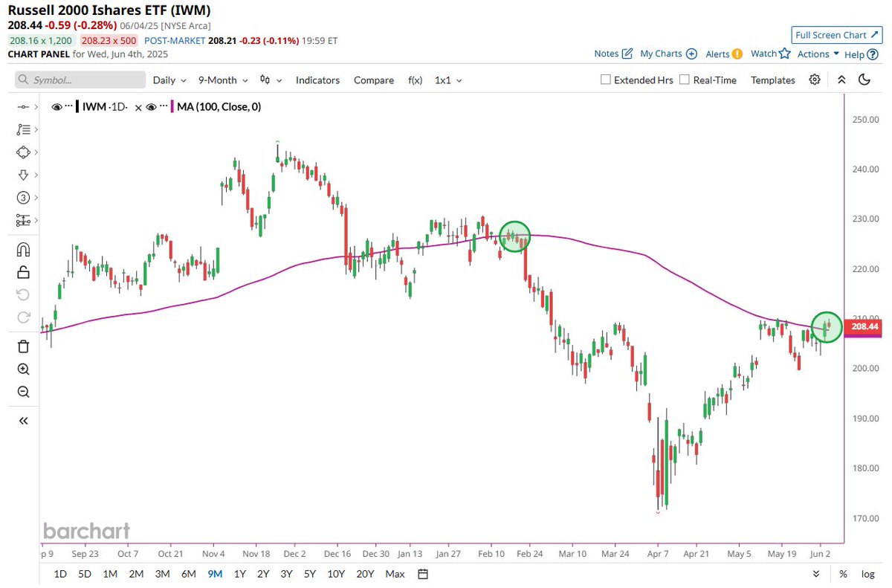Open the Compare menu
This screenshot has height=588, width=892.
click(x=374, y=80)
